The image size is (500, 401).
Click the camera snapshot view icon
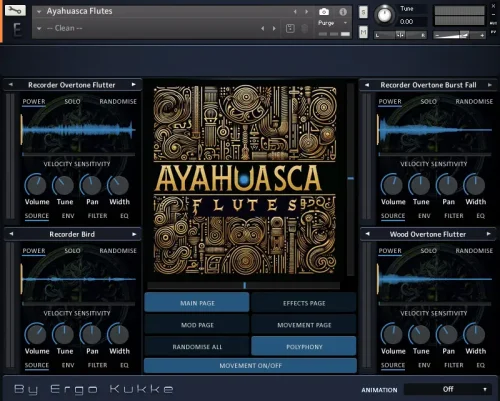(324, 12)
